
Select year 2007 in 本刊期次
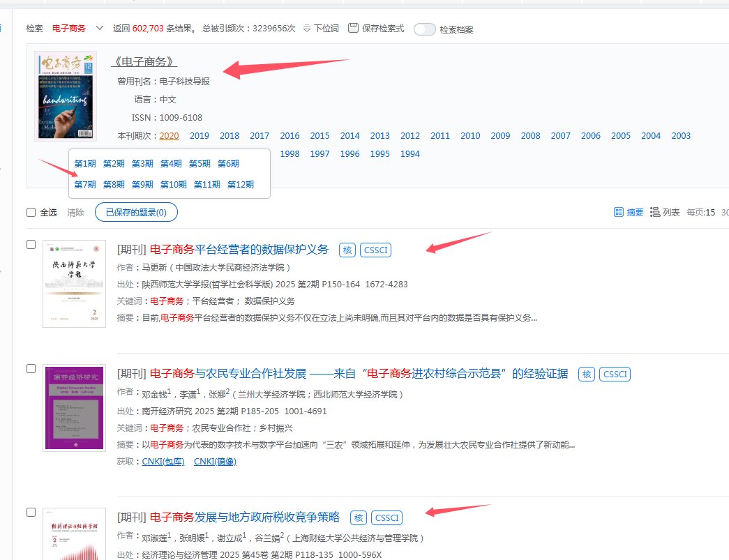tap(561, 136)
